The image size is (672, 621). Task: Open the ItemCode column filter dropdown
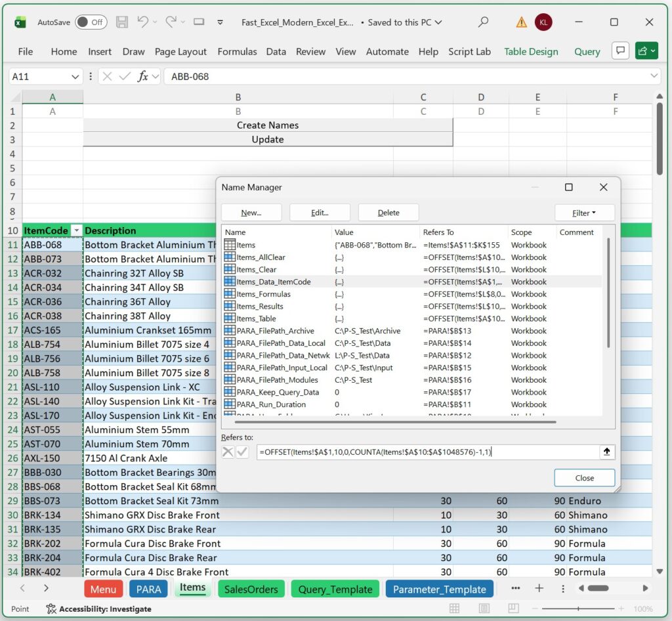77,230
